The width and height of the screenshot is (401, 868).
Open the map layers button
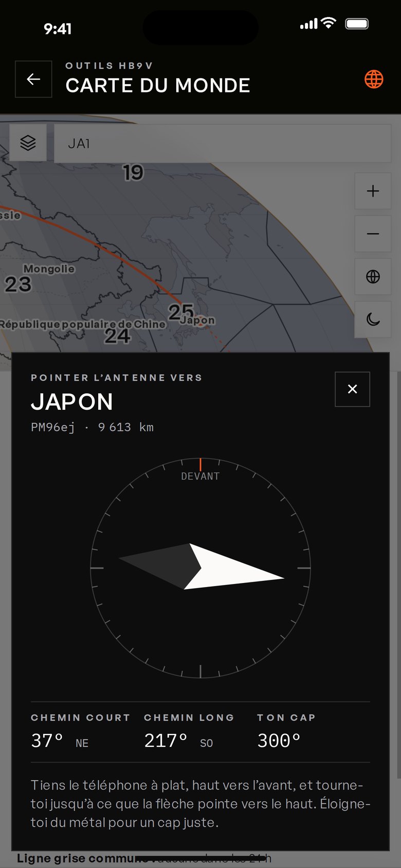tap(28, 143)
